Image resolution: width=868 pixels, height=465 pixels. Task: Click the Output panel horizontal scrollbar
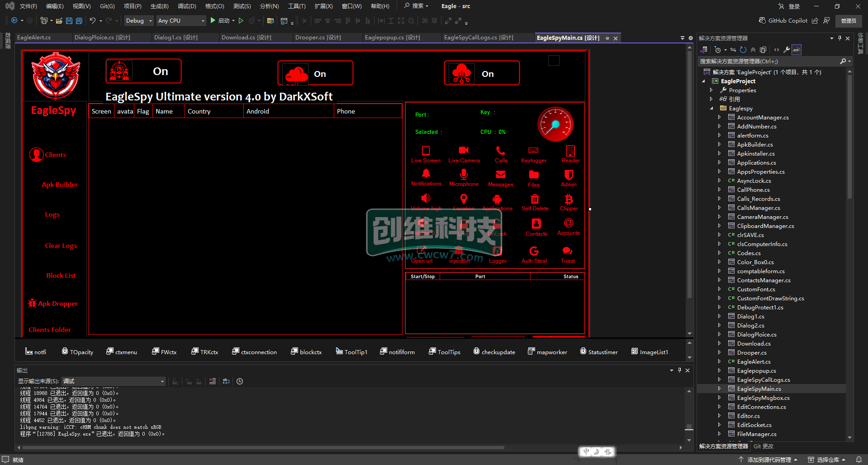263,447
